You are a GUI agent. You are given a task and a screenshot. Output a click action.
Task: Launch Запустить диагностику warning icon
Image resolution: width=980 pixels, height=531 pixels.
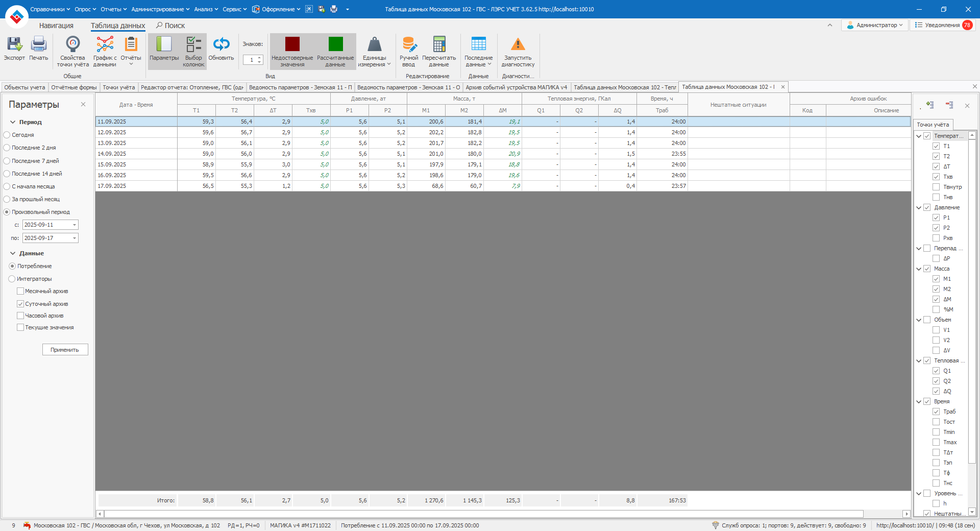(x=518, y=45)
